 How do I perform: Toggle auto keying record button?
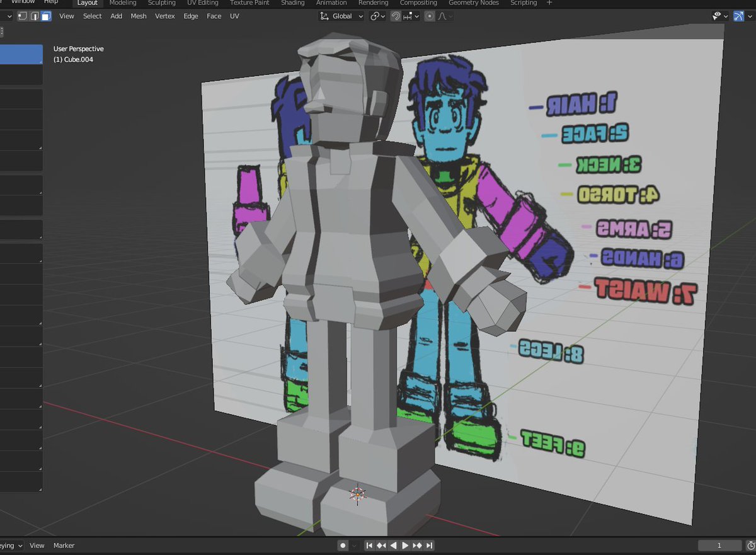point(343,546)
